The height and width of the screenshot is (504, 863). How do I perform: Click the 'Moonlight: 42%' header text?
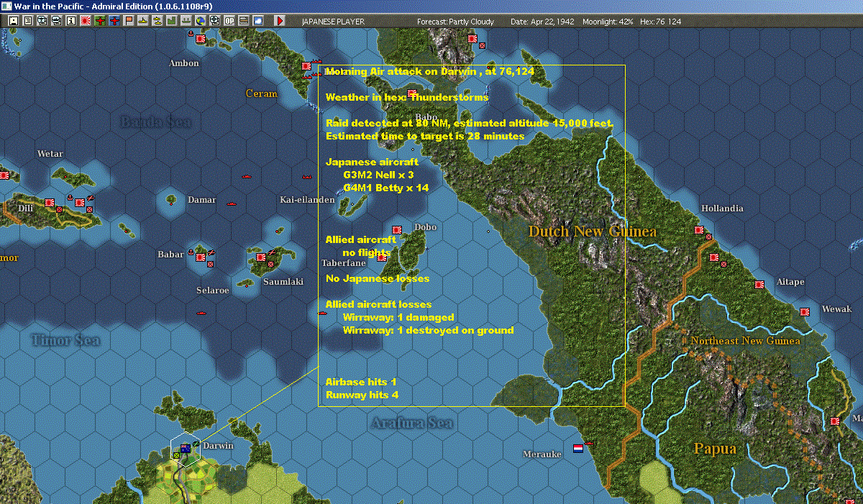point(608,22)
